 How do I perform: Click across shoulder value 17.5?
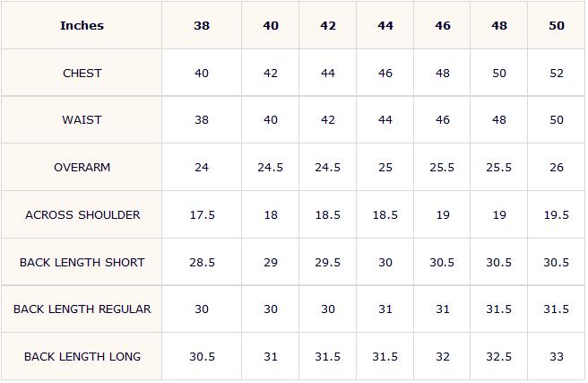[203, 215]
